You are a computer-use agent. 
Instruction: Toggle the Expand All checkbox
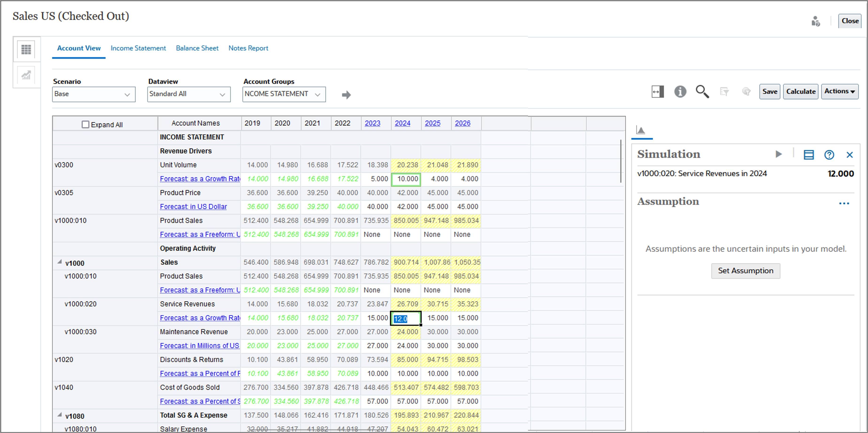pos(86,125)
